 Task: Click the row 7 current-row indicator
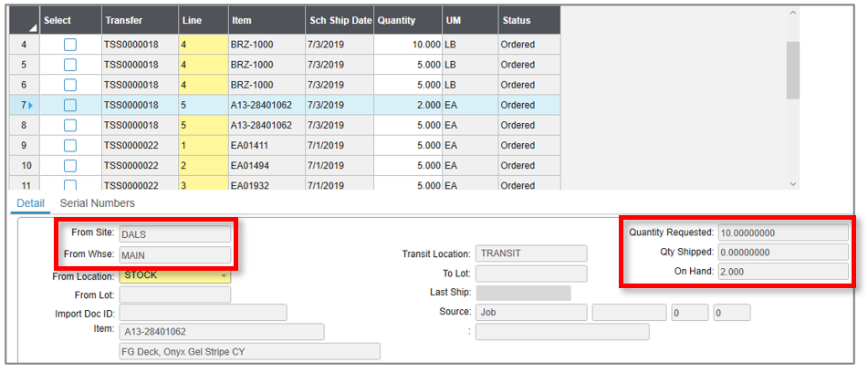tap(30, 105)
